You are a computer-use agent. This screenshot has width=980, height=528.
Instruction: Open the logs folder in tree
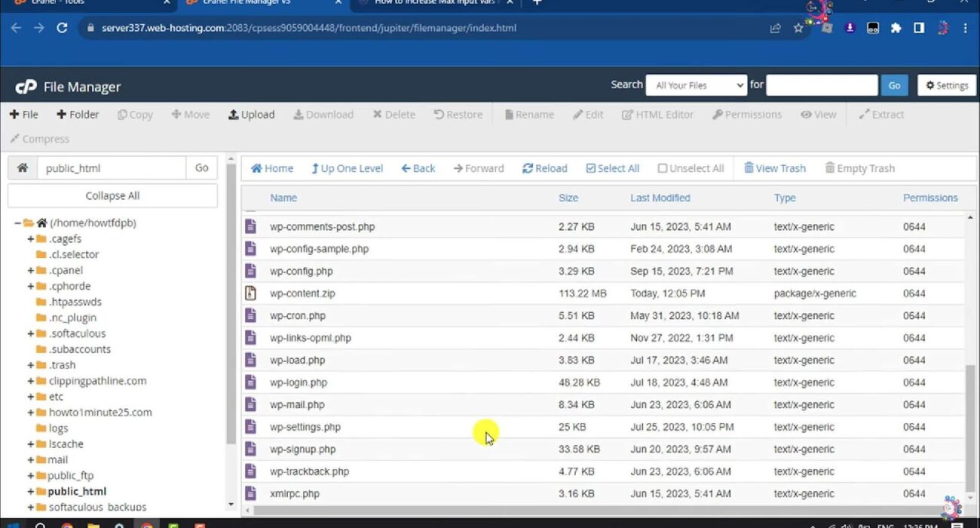point(58,428)
